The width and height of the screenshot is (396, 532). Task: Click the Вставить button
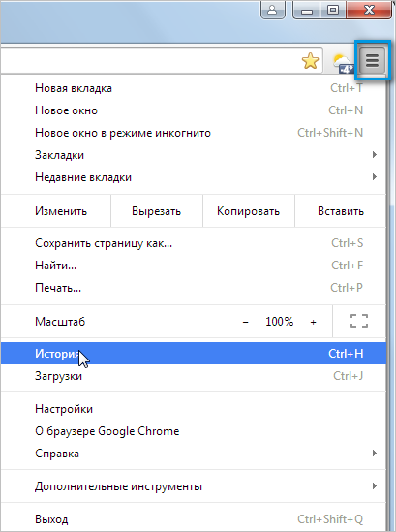341,211
